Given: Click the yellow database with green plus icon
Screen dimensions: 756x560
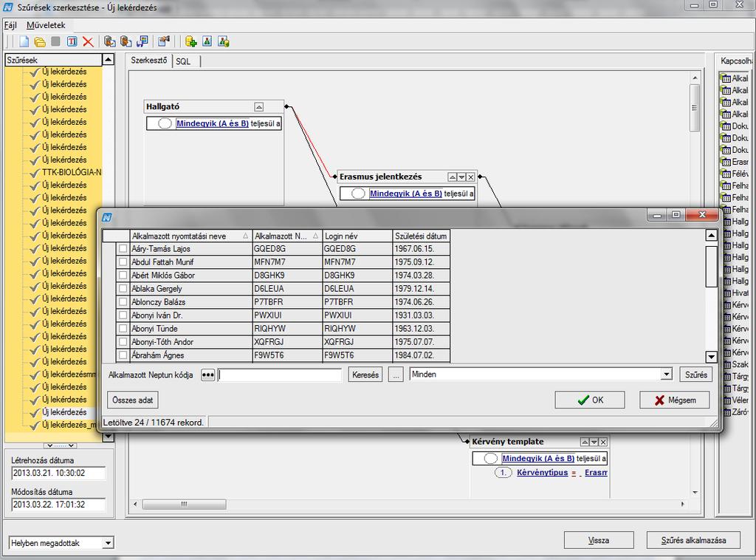Looking at the screenshot, I should [x=191, y=42].
